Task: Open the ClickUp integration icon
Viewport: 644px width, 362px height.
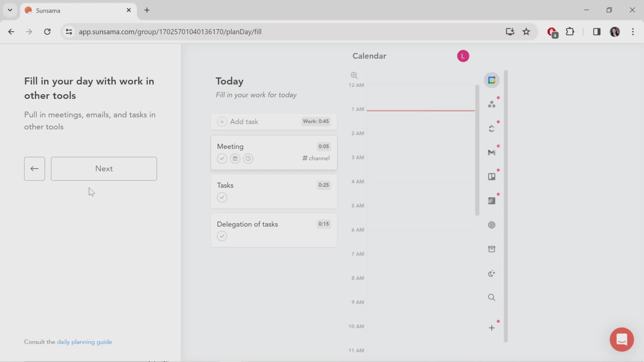Action: (492, 128)
